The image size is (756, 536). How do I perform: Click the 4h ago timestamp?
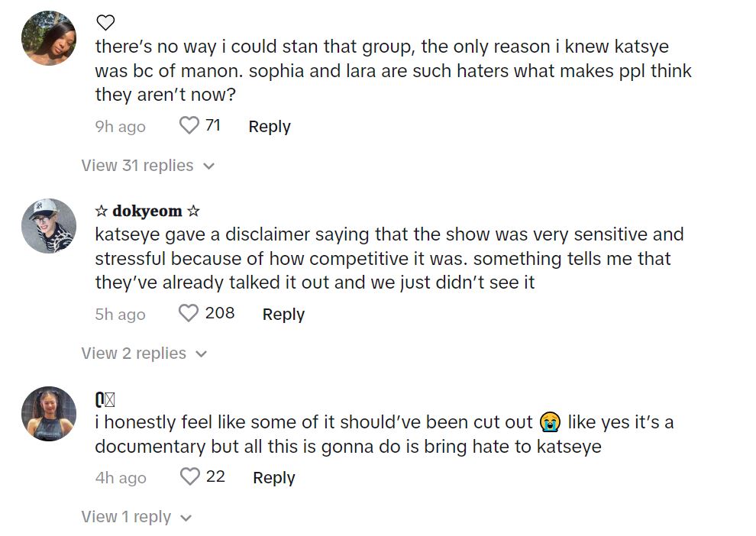click(120, 478)
